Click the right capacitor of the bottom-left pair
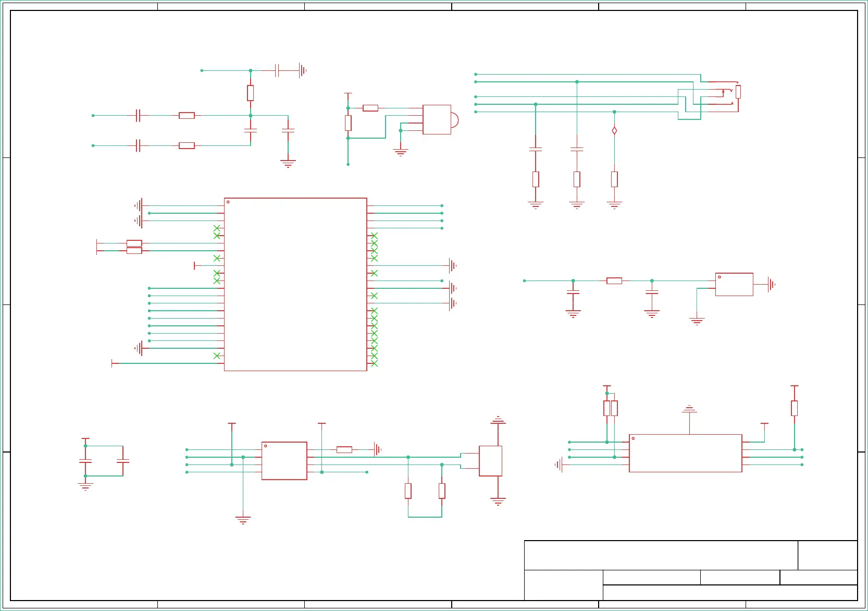 pyautogui.click(x=123, y=461)
